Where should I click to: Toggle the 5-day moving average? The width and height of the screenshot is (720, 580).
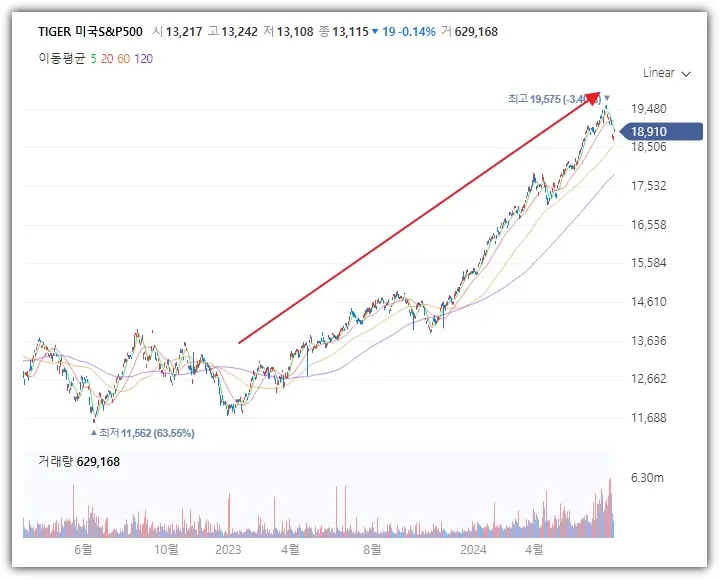coord(93,59)
